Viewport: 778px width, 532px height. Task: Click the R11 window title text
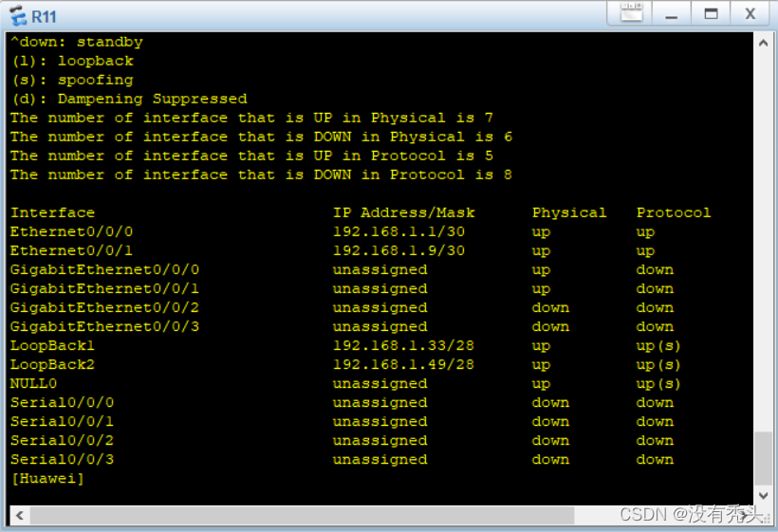point(44,17)
